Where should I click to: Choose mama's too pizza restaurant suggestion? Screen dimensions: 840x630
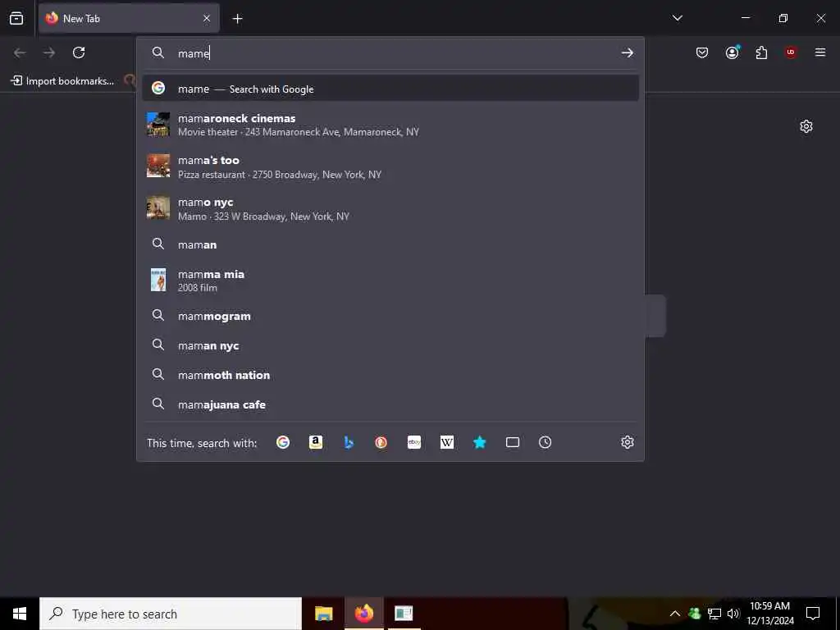pyautogui.click(x=390, y=167)
